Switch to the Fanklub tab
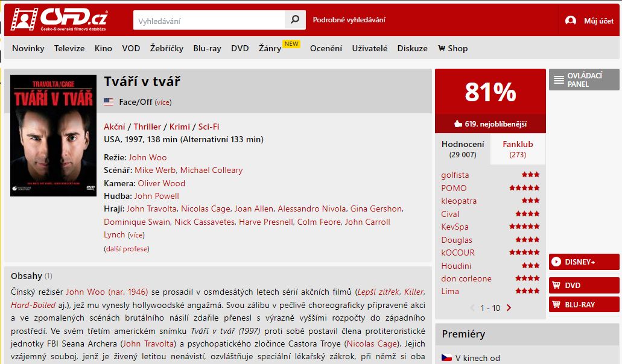 coord(518,149)
